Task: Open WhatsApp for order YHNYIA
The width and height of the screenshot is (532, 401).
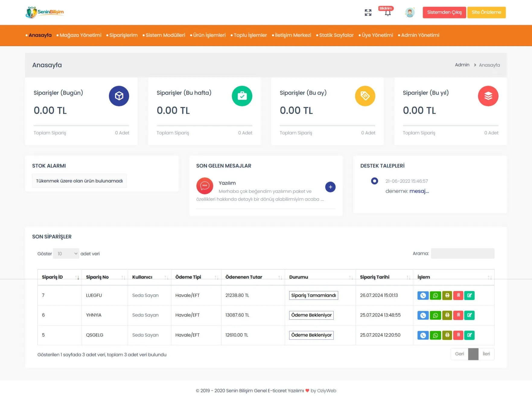Action: point(435,315)
